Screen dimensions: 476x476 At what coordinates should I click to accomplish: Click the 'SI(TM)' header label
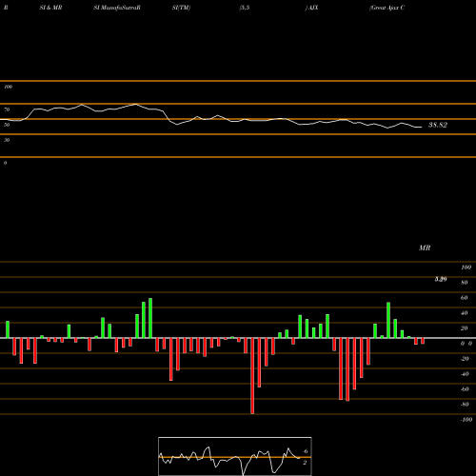[x=181, y=8]
